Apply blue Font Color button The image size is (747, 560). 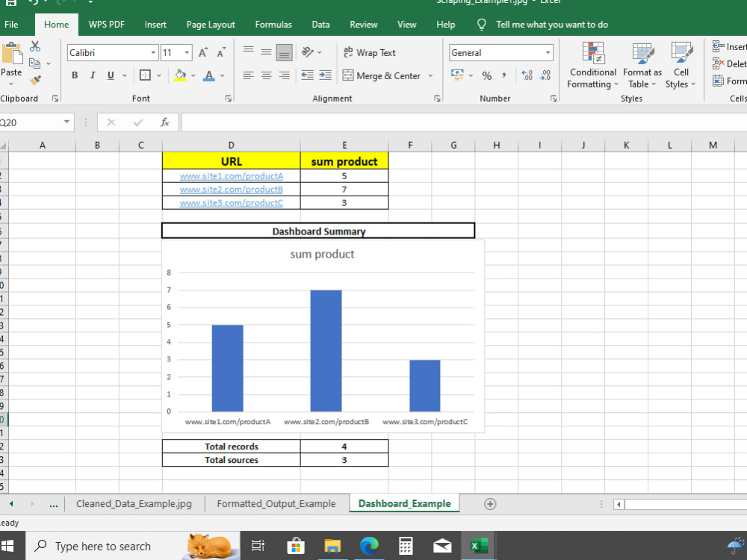[209, 75]
